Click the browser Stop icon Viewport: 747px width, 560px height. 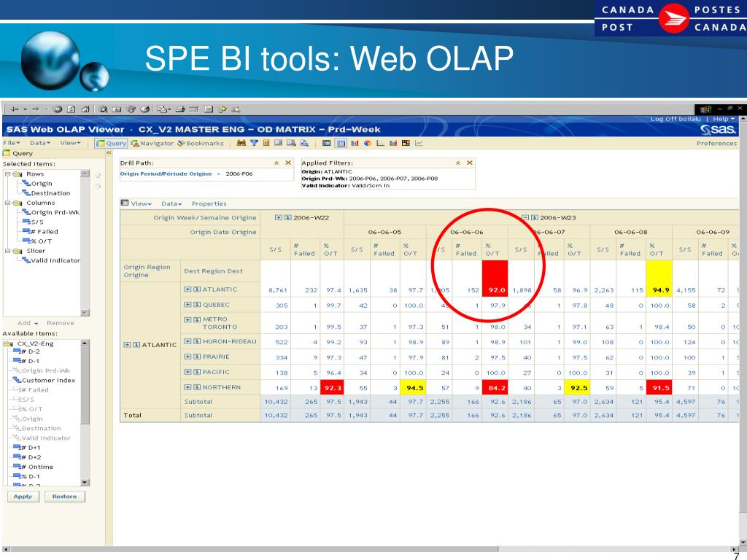pyautogui.click(x=57, y=109)
